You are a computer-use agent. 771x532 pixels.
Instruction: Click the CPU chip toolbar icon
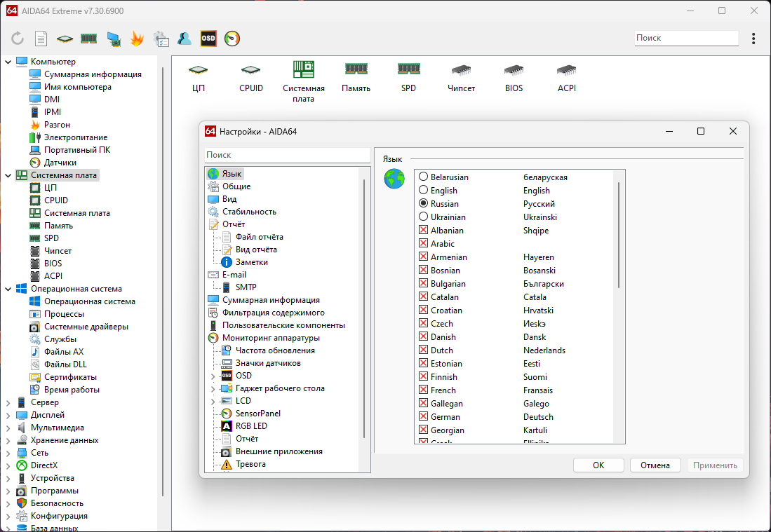pos(65,39)
